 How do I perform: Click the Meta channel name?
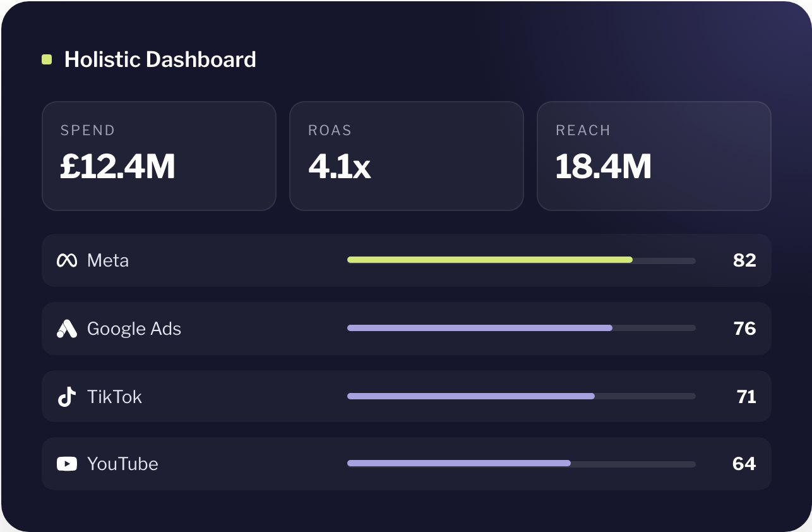click(x=108, y=260)
